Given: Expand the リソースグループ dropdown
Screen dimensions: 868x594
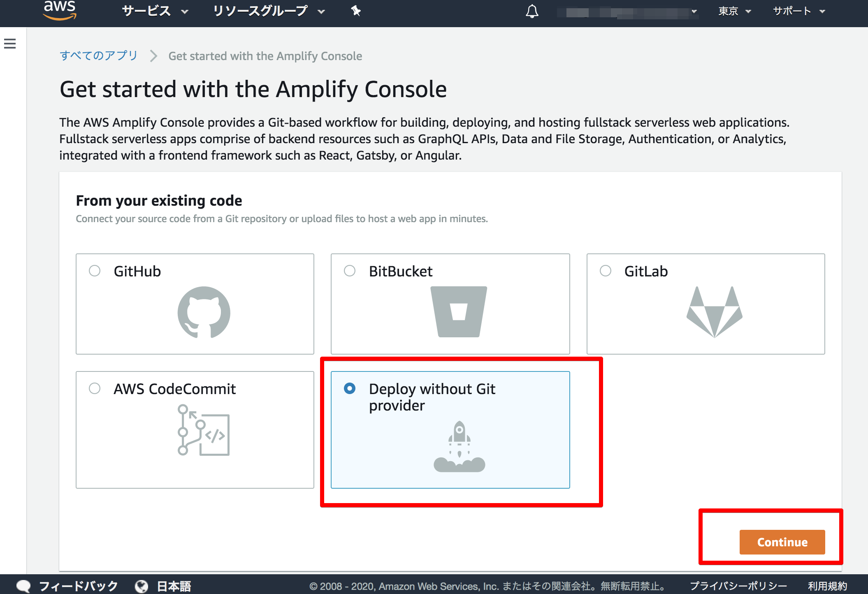Looking at the screenshot, I should tap(269, 11).
